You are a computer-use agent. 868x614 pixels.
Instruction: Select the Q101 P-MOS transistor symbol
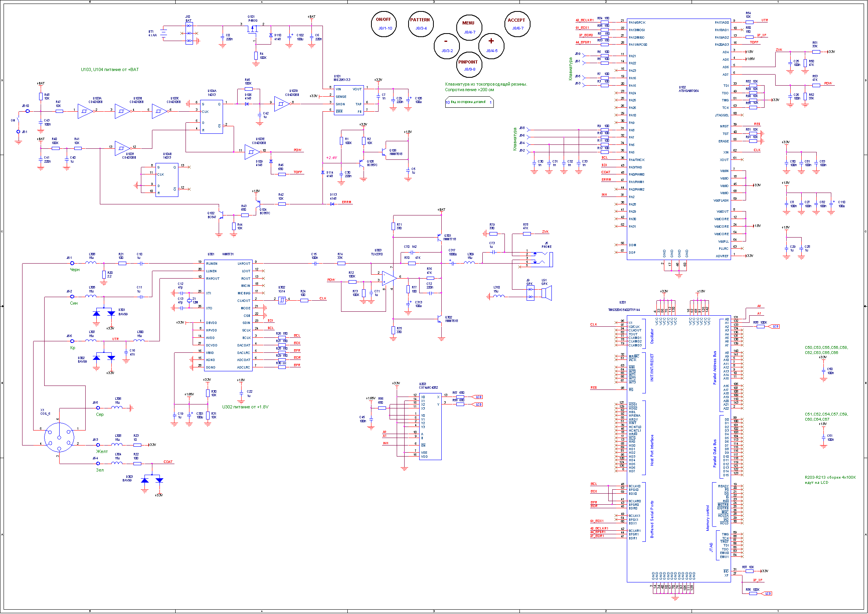[x=253, y=30]
